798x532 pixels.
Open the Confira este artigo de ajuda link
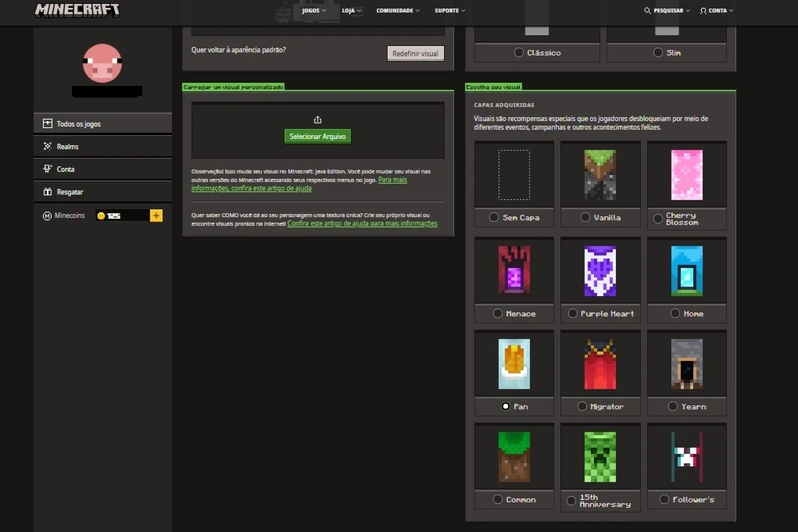(363, 223)
